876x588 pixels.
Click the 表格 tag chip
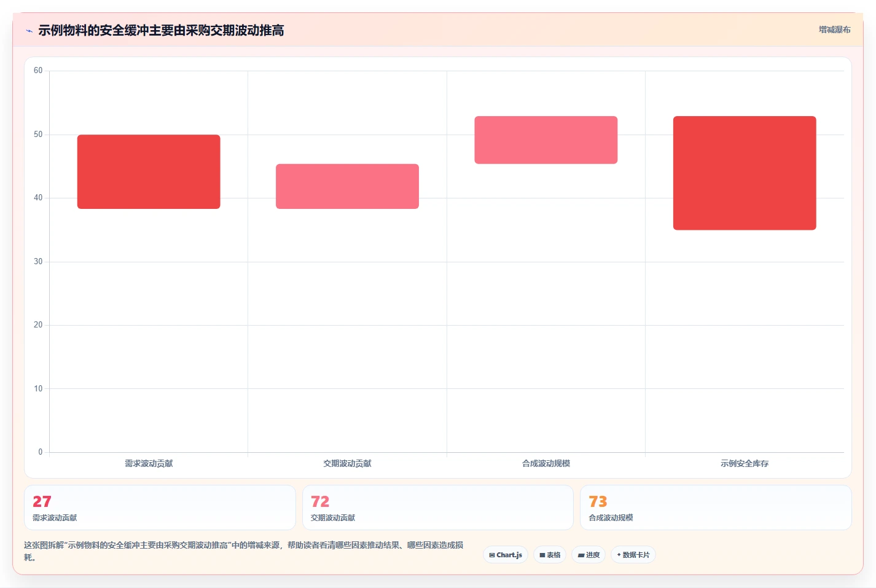point(550,555)
